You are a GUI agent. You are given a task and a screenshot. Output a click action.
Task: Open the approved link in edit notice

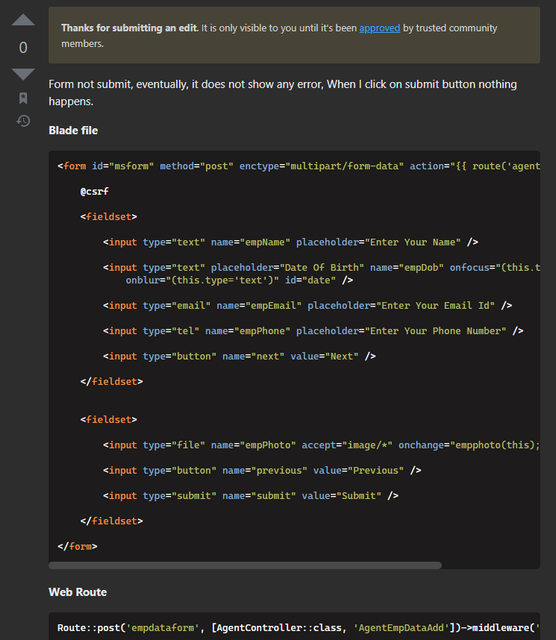(x=379, y=28)
